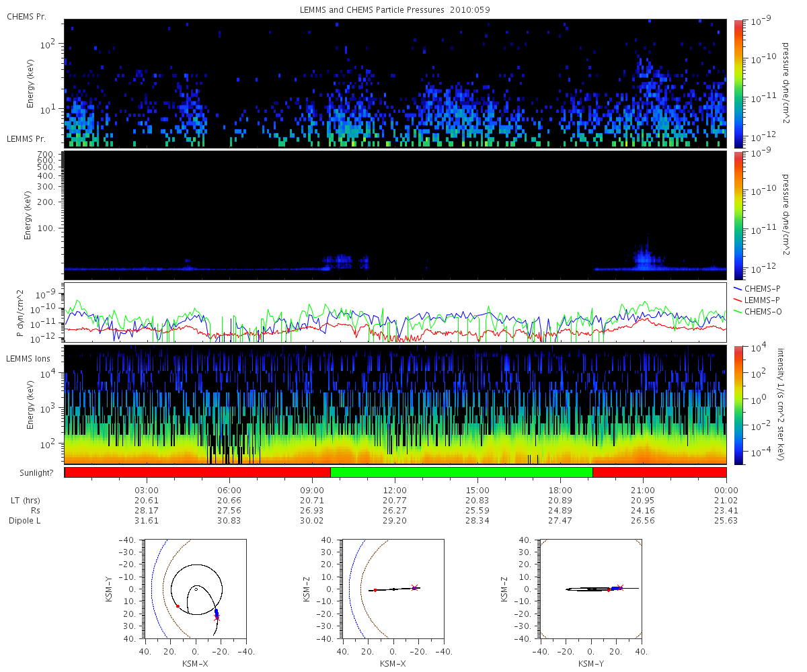Click the red dot on KSM-X/KSM-Y orbit plot
This screenshot has height=672, width=807.
pos(178,606)
